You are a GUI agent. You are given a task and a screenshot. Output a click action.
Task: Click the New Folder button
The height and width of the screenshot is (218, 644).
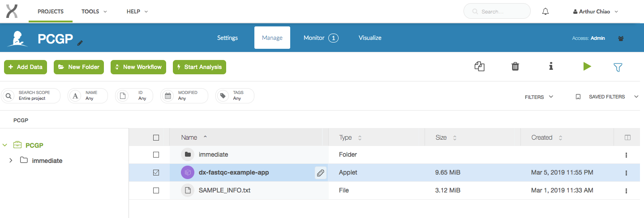pos(79,67)
